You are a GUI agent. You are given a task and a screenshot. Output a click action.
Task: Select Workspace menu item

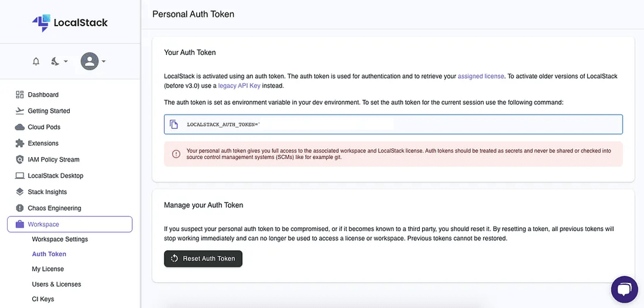coord(70,225)
